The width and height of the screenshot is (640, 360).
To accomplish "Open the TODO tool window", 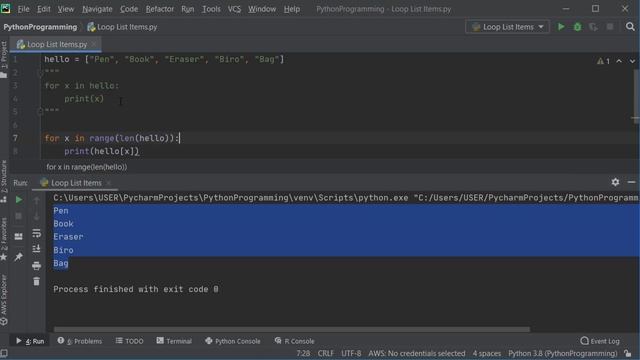I will (x=129, y=341).
